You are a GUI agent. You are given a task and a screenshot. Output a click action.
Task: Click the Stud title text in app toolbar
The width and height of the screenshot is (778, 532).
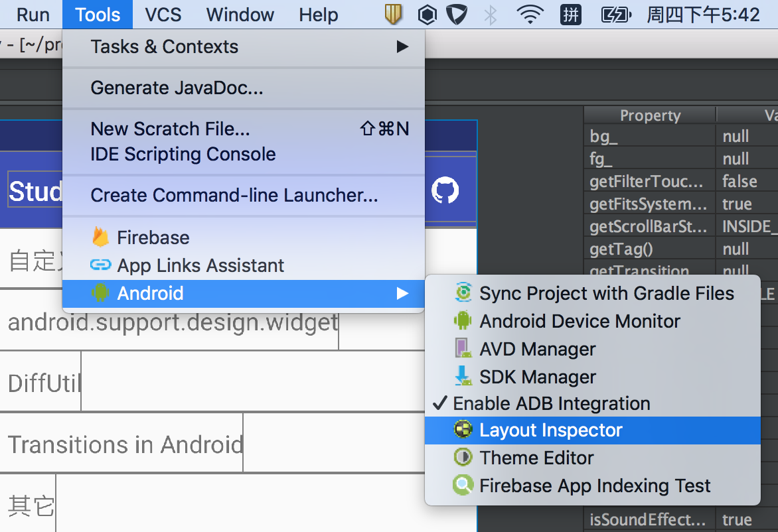36,192
